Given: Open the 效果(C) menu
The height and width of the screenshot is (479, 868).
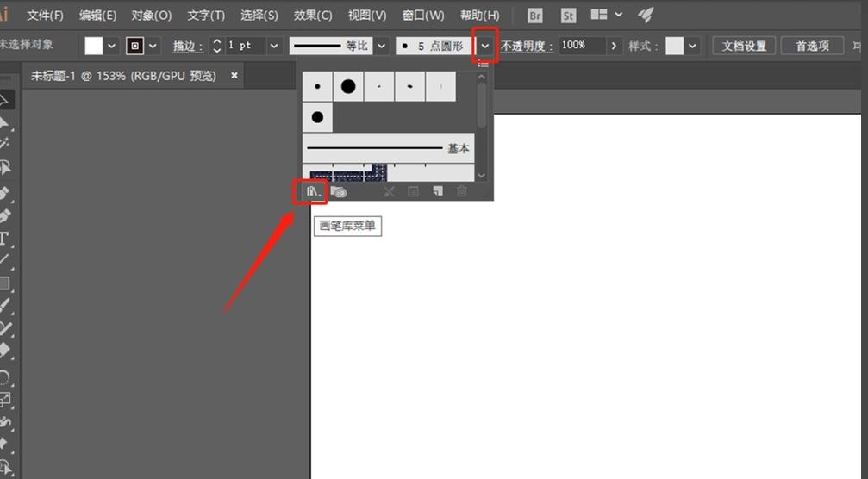Looking at the screenshot, I should click(313, 16).
